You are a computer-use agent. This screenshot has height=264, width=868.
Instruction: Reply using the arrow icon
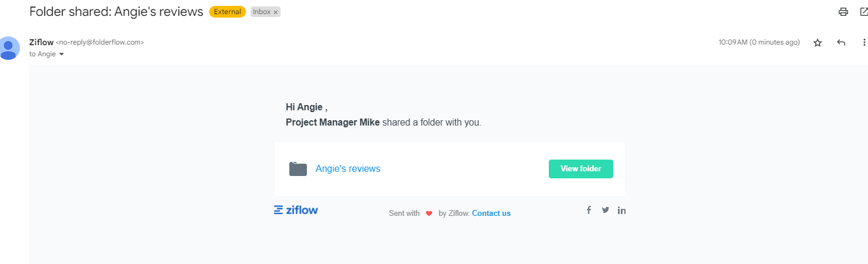click(x=841, y=43)
